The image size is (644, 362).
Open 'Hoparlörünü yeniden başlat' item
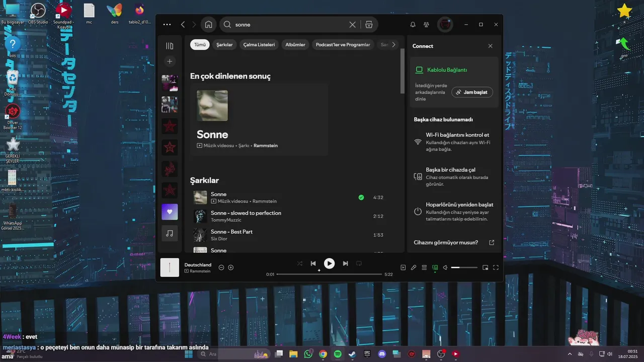point(454,212)
